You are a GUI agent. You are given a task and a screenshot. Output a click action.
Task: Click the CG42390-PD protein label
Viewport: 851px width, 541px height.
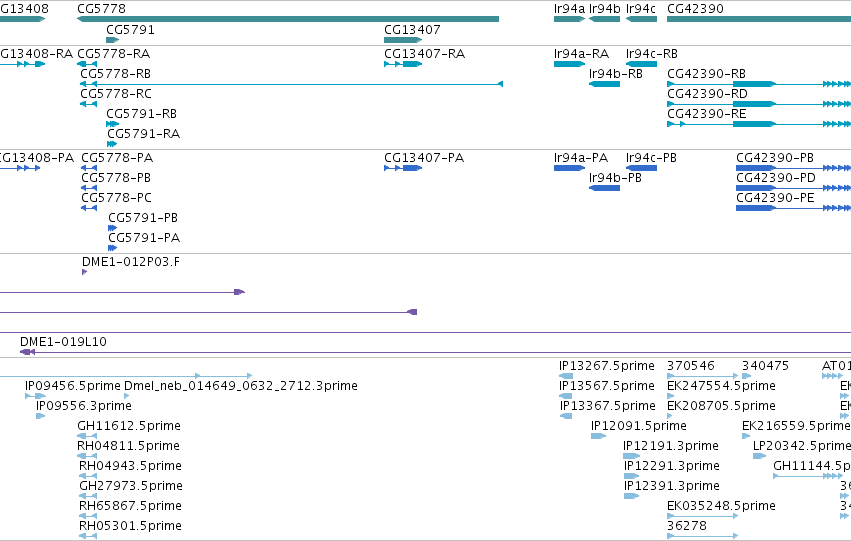tap(776, 178)
